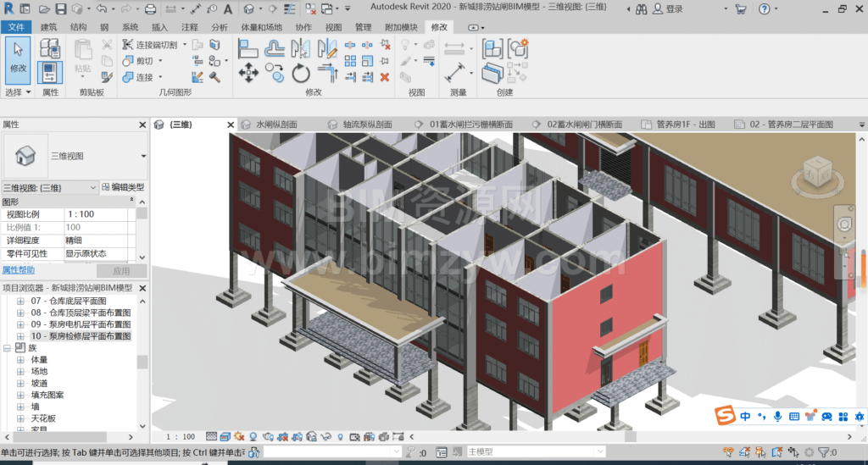Select the Offset tool
This screenshot has height=465, width=868.
pyautogui.click(x=274, y=48)
